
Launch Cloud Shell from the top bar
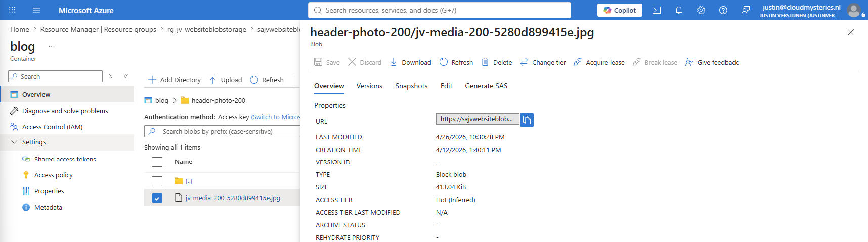pos(657,10)
